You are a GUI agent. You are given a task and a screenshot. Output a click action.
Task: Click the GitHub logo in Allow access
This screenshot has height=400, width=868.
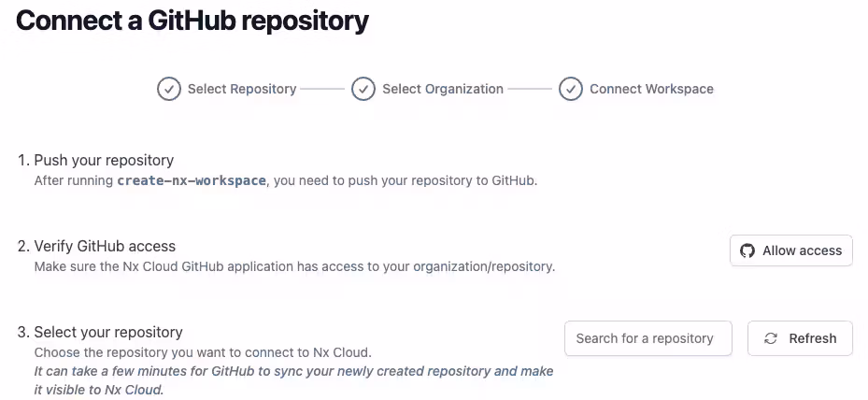pyautogui.click(x=747, y=250)
